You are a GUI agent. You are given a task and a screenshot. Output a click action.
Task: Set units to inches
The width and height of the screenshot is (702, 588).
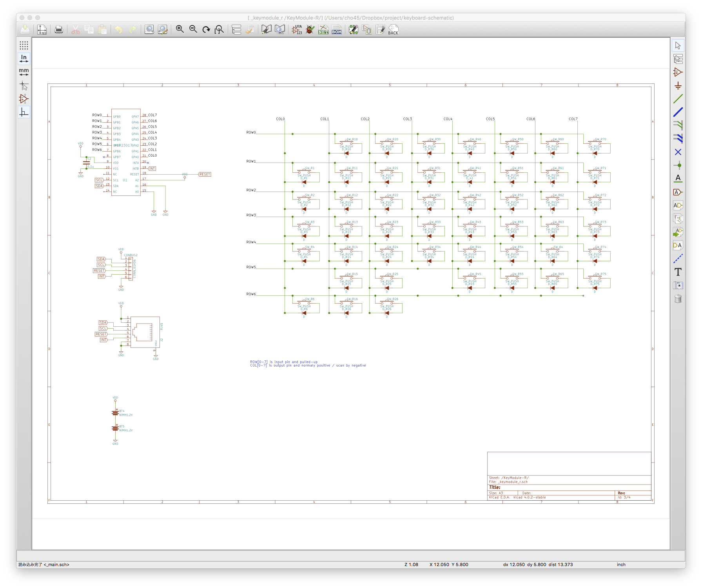[24, 59]
